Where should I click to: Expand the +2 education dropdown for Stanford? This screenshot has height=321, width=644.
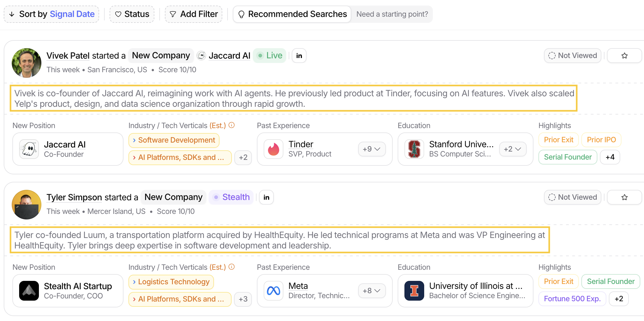click(x=512, y=149)
